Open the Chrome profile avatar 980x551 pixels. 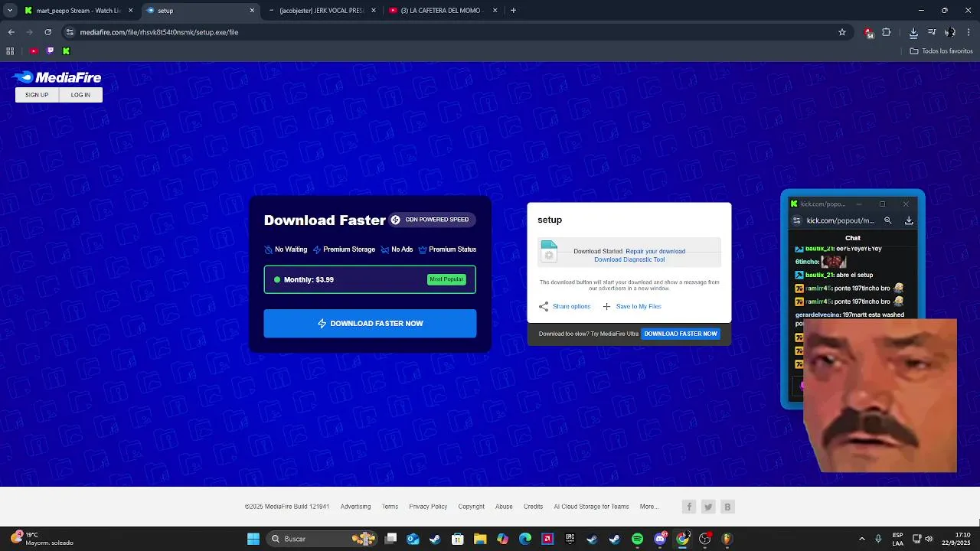(950, 32)
